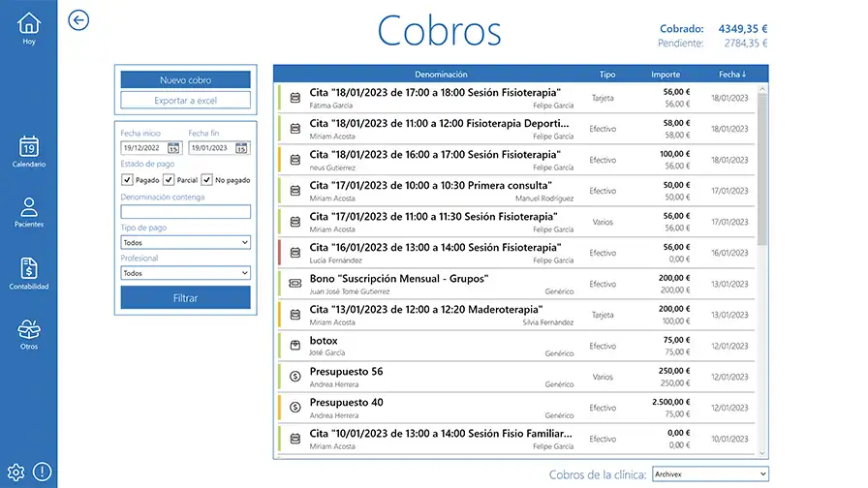
Task: Click the alert exclamation icon
Action: click(43, 473)
